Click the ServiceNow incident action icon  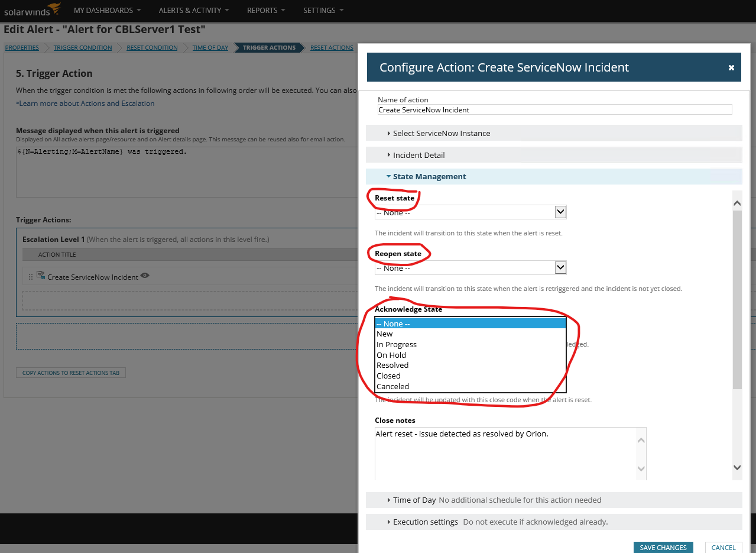41,275
